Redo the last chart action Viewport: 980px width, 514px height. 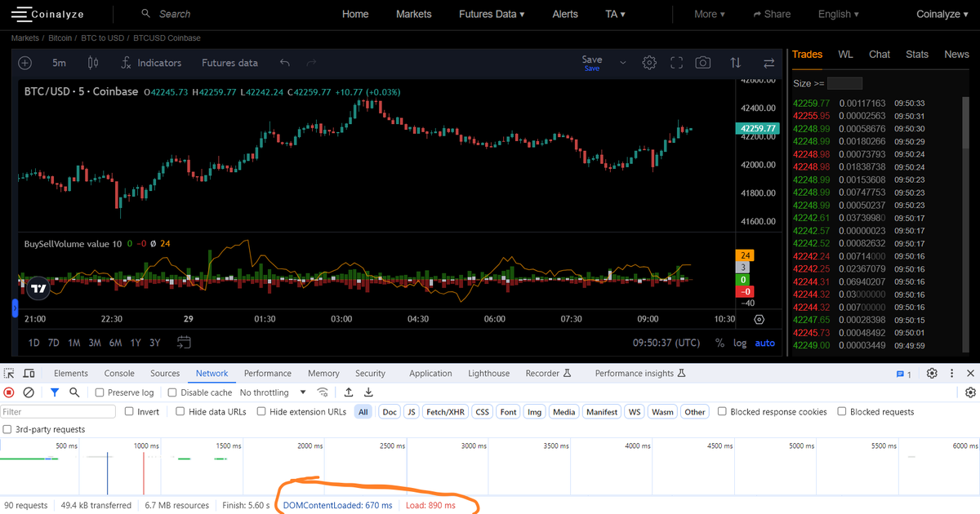pos(311,63)
